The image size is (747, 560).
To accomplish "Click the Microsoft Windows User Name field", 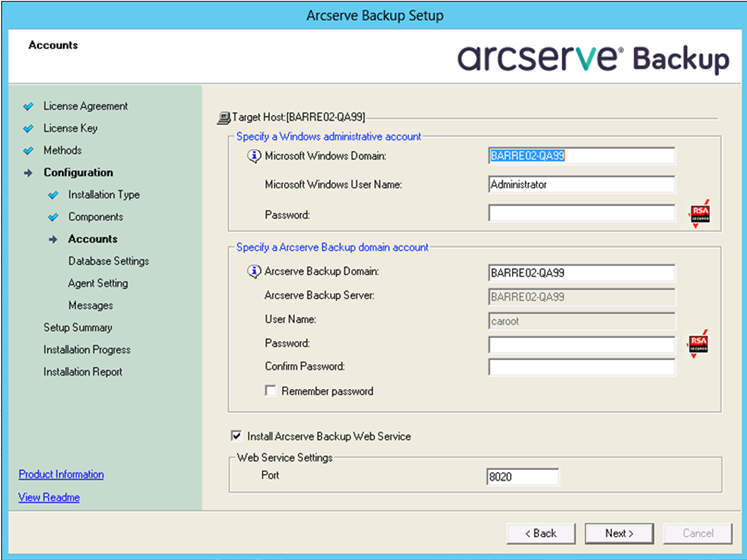I will tap(581, 184).
